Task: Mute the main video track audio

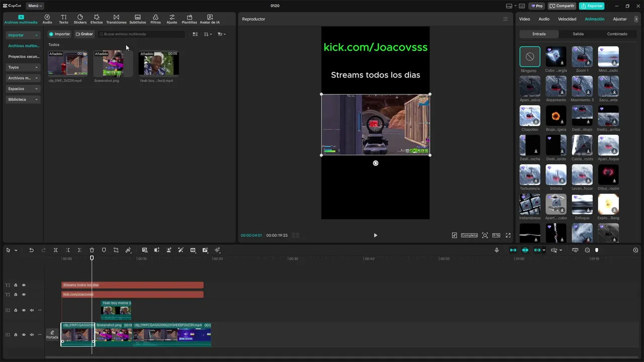Action: tap(32, 334)
